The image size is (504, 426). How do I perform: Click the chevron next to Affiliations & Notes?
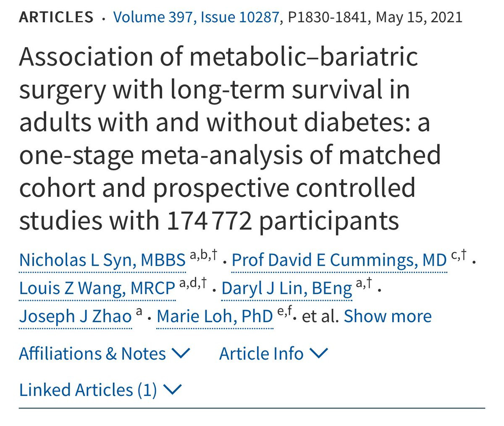(x=181, y=353)
